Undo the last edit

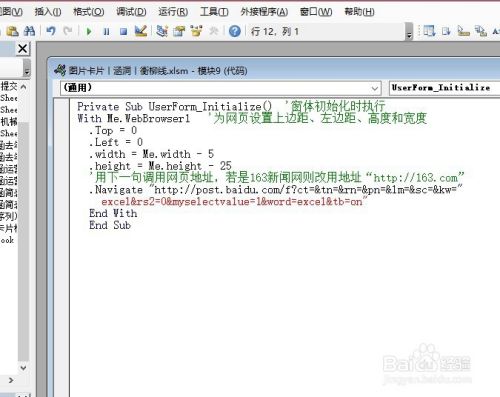click(51, 31)
